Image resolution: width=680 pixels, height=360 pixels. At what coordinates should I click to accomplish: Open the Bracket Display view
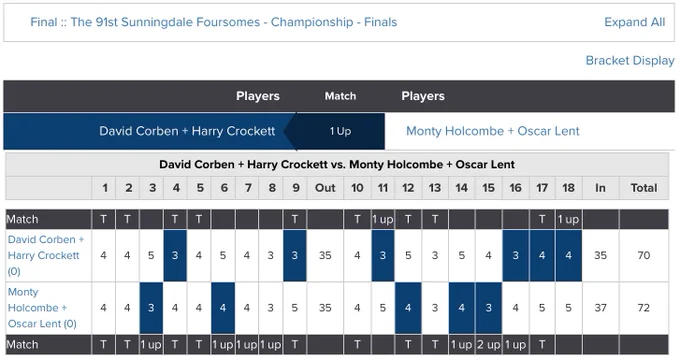pos(630,60)
